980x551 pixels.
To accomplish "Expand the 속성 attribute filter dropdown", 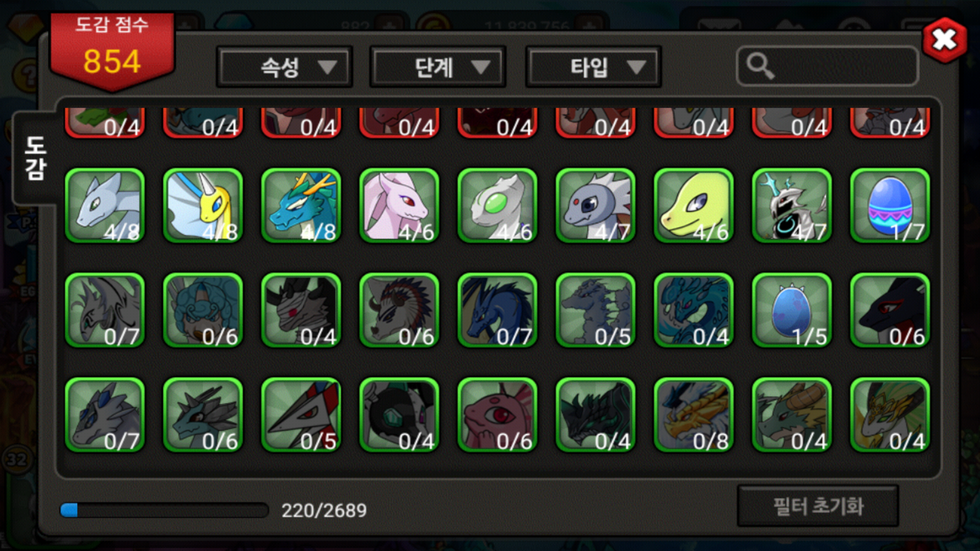I will [284, 67].
